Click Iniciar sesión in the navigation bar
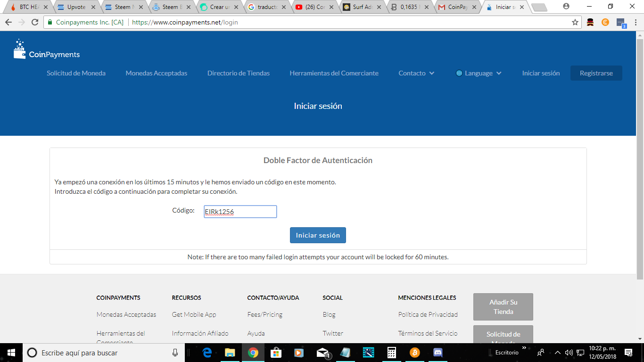The image size is (644, 362). [x=541, y=73]
